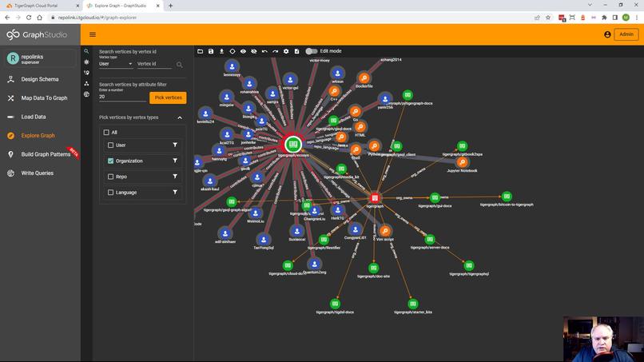Select the diamond-shaped locate icon in toolbar
Image resolution: width=644 pixels, height=362 pixels.
232,51
